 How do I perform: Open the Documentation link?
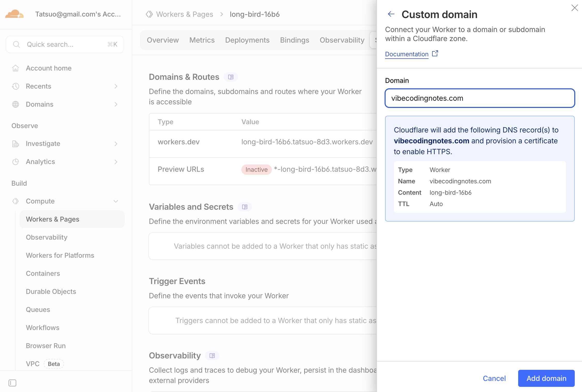click(407, 54)
